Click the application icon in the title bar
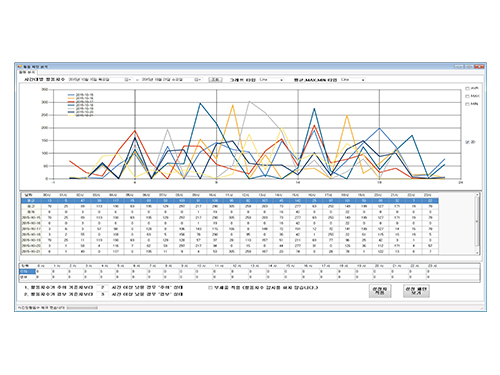 tap(19, 67)
